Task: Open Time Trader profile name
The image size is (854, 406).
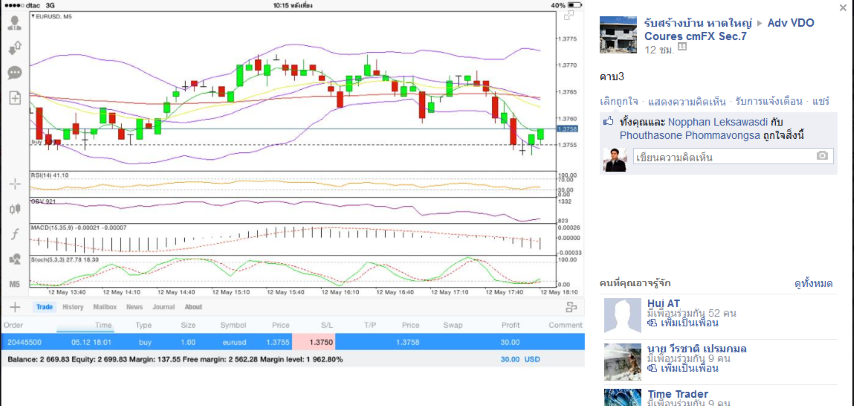Action: (x=678, y=393)
